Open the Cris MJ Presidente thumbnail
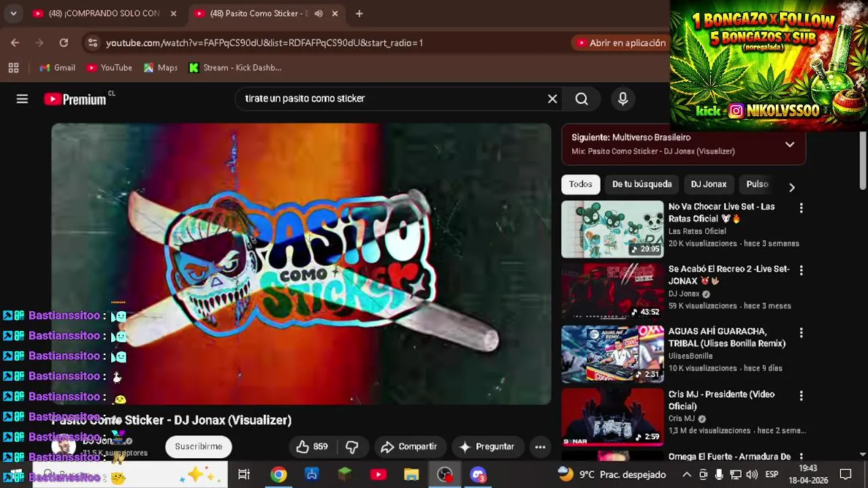Viewport: 868px width, 488px height. click(612, 417)
